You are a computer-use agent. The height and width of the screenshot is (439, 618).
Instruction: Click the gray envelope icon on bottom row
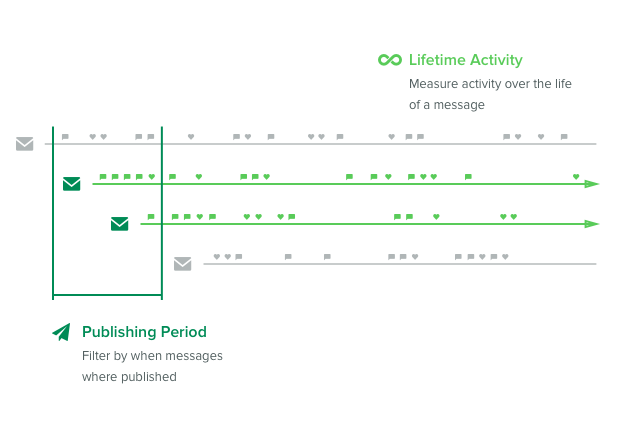(182, 264)
